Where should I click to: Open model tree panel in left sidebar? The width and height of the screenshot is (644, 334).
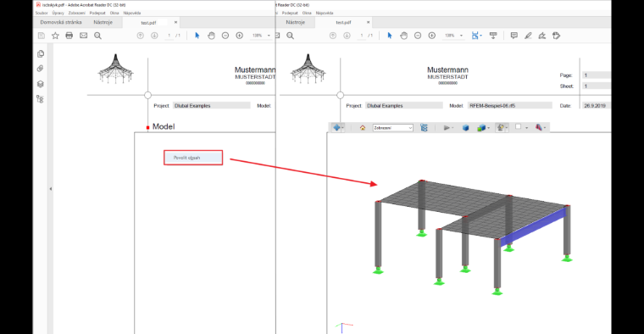[x=41, y=99]
